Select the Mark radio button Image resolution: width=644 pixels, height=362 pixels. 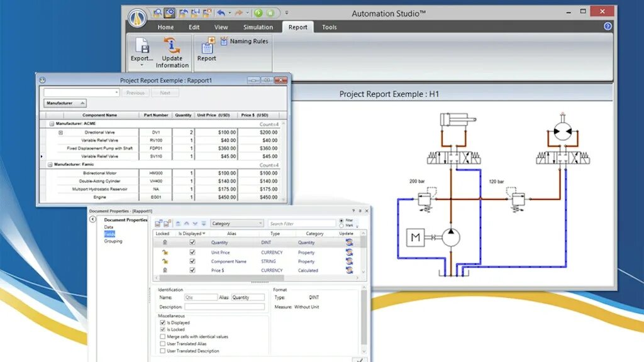pyautogui.click(x=341, y=226)
